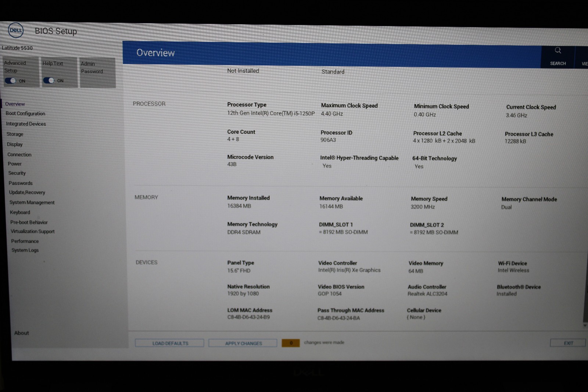Click the 0.40 GHz minimum clock value
Screen dimensions: 588x392
point(424,115)
